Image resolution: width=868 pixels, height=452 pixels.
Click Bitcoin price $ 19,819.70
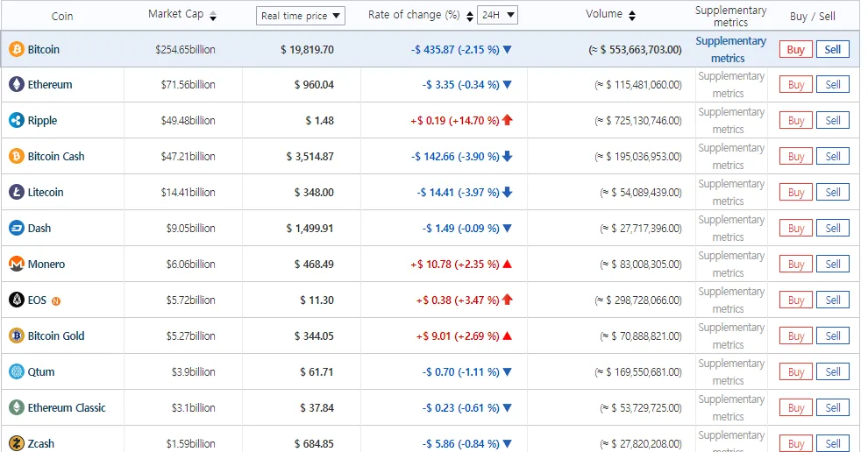307,49
